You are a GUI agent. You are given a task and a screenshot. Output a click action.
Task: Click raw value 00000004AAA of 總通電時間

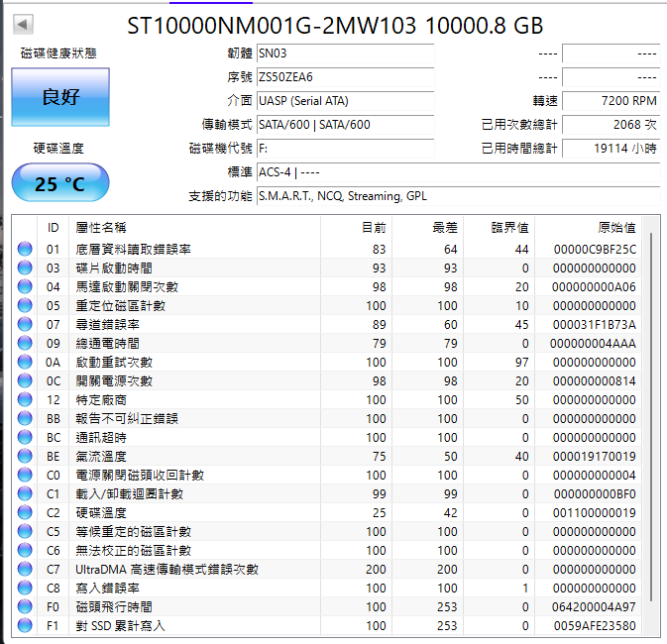click(593, 343)
